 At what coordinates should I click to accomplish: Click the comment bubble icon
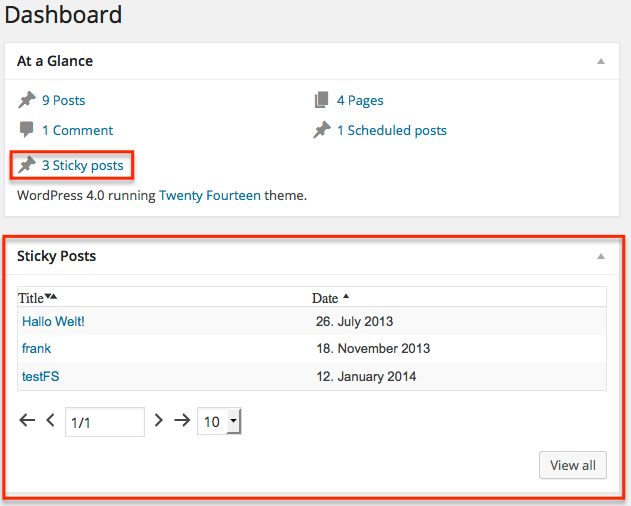pyautogui.click(x=27, y=130)
